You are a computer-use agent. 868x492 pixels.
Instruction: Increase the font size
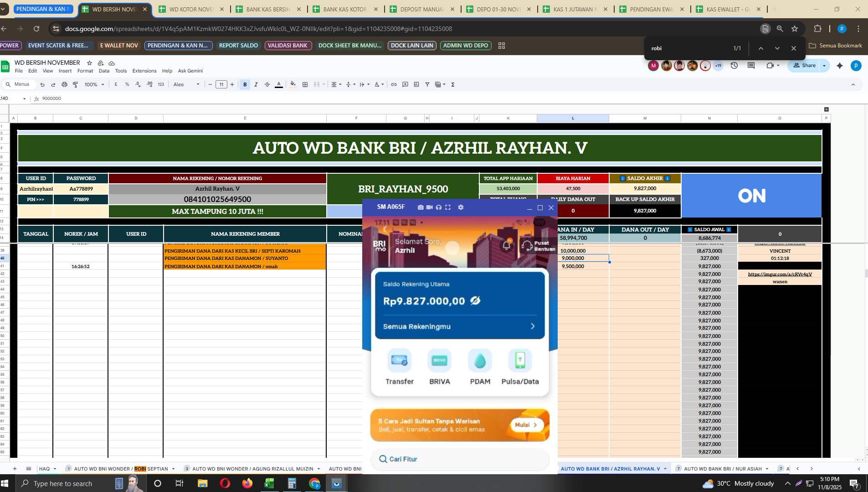click(232, 84)
